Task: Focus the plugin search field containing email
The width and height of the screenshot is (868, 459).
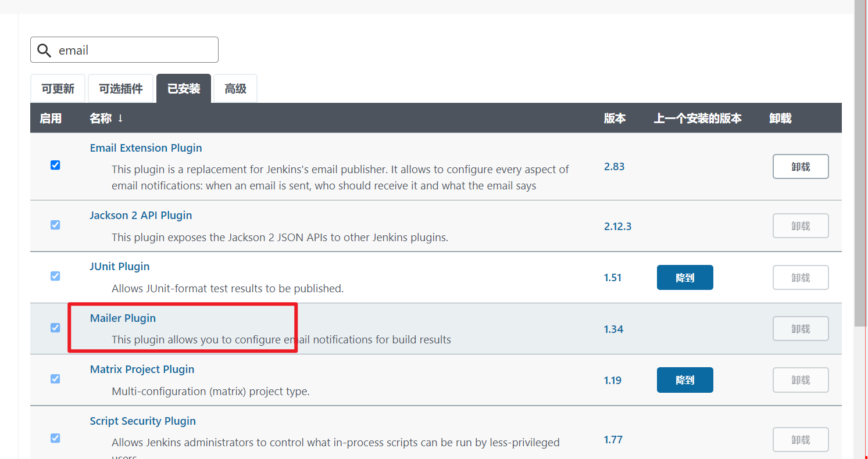Action: [124, 50]
